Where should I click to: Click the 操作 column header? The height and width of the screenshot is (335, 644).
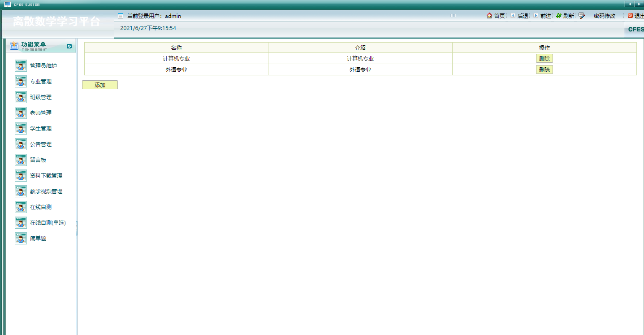click(x=545, y=48)
